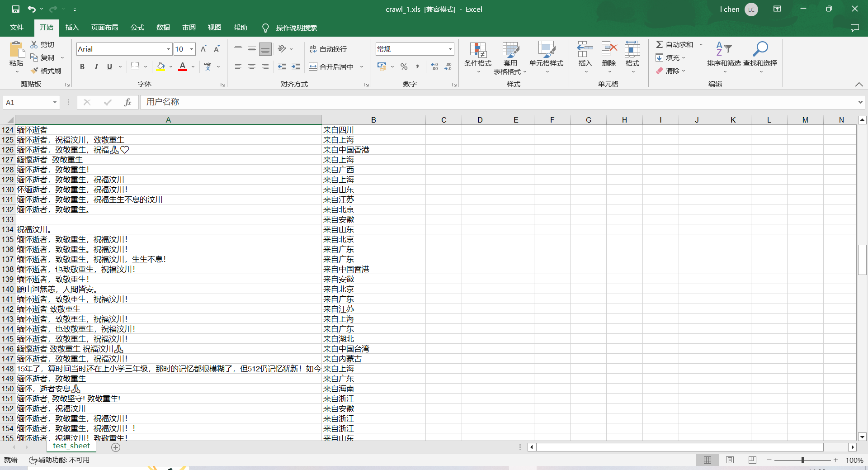The image size is (868, 470).
Task: Click zoom out minus button
Action: click(x=769, y=460)
